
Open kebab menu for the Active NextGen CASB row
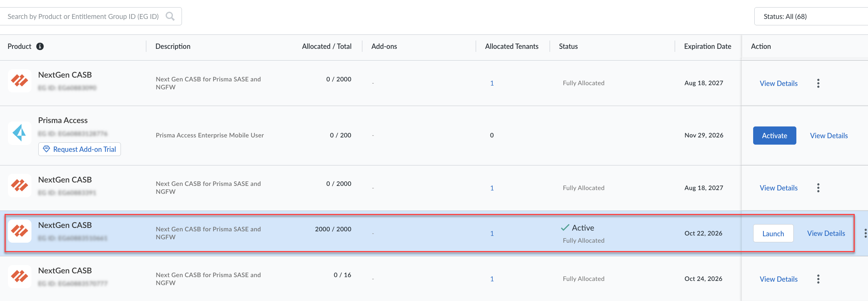(865, 233)
